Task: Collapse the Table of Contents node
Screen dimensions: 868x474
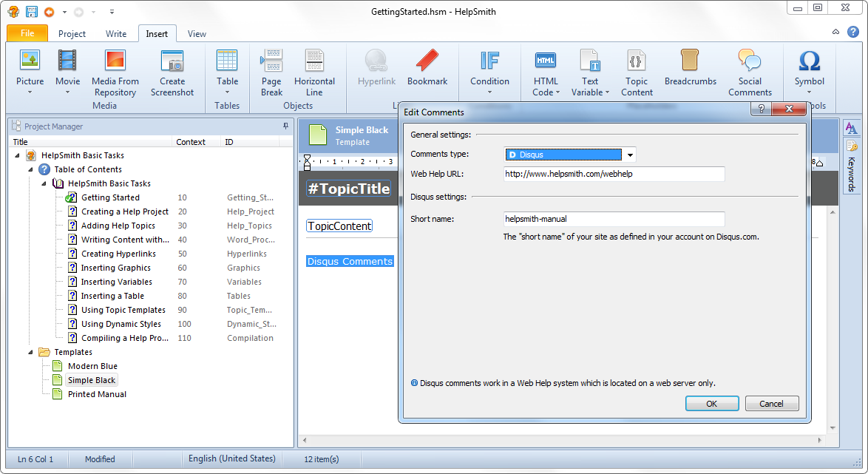Action: 30,169
